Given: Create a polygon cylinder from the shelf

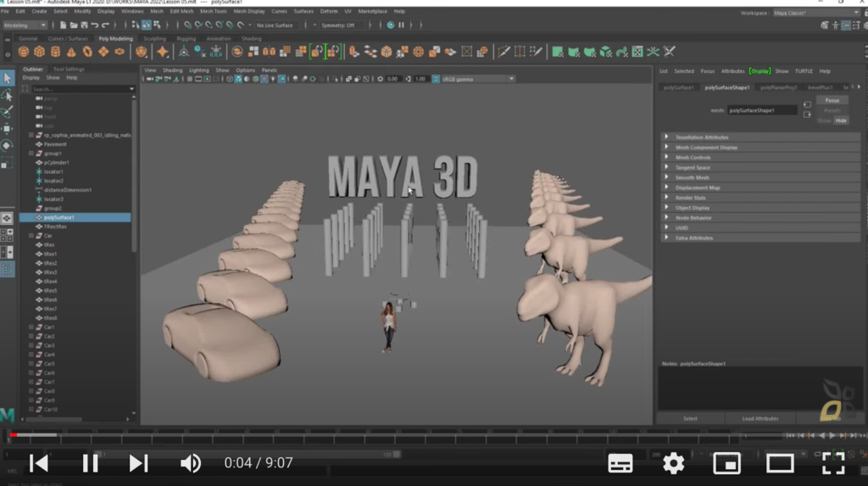Looking at the screenshot, I should (x=55, y=52).
